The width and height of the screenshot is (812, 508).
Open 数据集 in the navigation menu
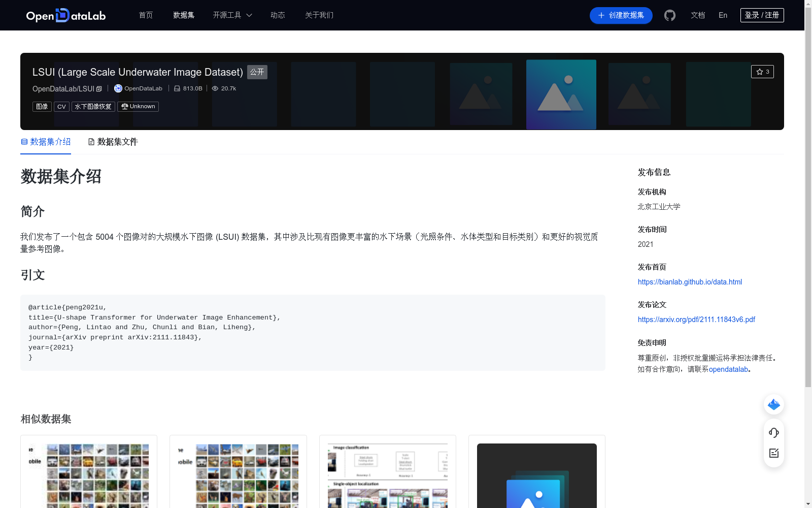pyautogui.click(x=183, y=15)
